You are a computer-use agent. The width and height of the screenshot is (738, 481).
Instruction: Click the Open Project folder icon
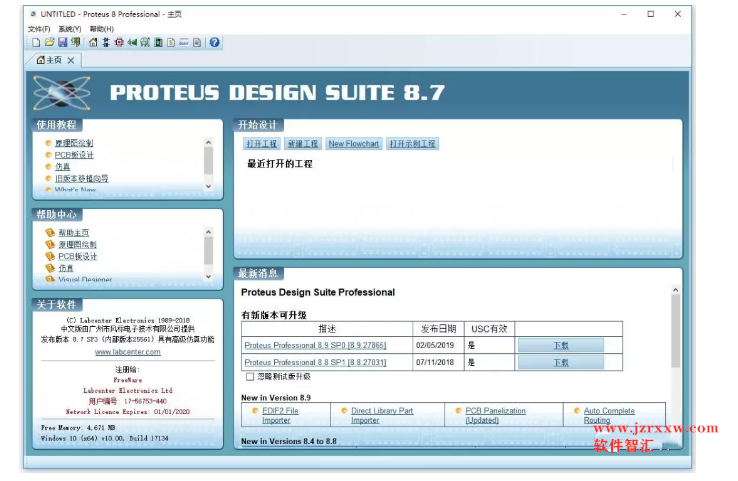tap(49, 42)
